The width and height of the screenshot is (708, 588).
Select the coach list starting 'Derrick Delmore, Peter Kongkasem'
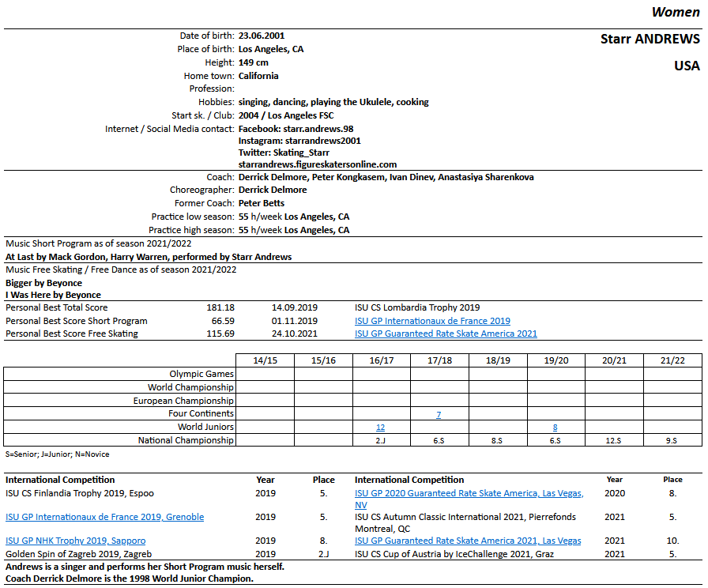point(386,177)
